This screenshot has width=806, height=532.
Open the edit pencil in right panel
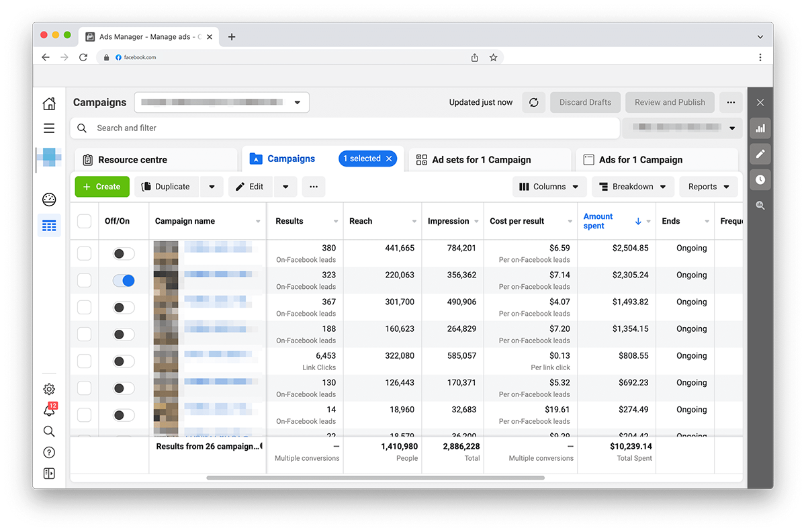760,154
